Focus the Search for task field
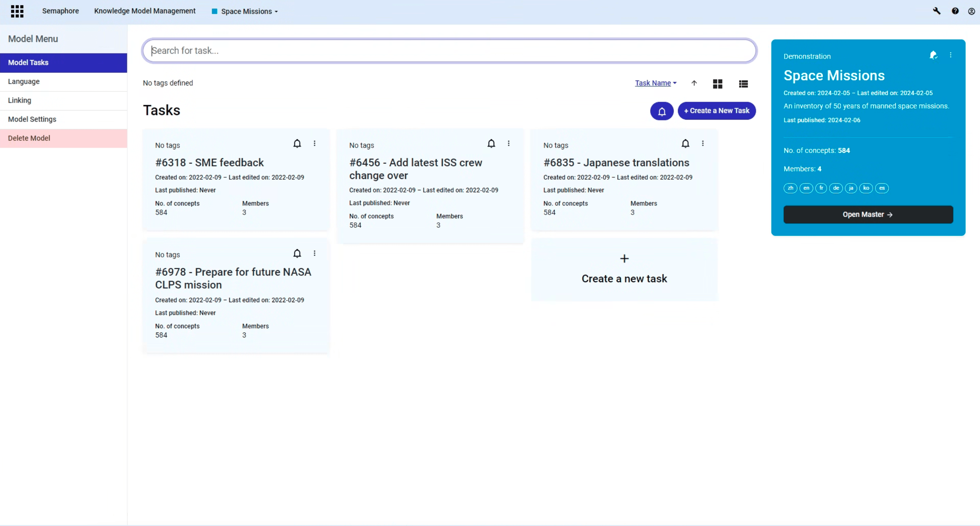Screen dimensions: 980x526 (x=449, y=50)
